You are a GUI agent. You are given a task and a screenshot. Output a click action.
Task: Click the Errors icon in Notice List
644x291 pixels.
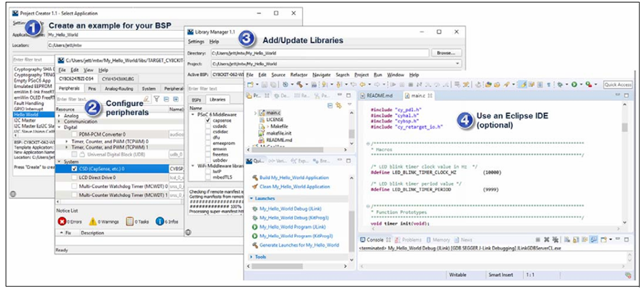tap(61, 221)
